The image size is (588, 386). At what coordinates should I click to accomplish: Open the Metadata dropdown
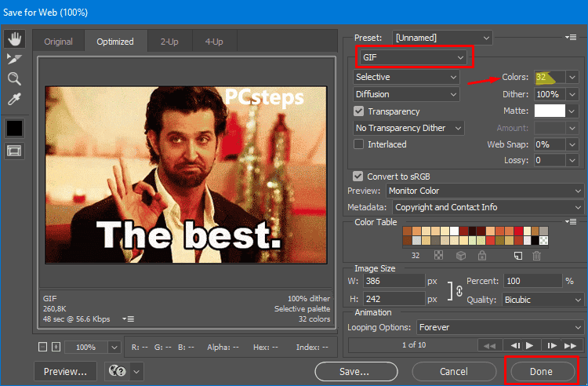tap(488, 207)
